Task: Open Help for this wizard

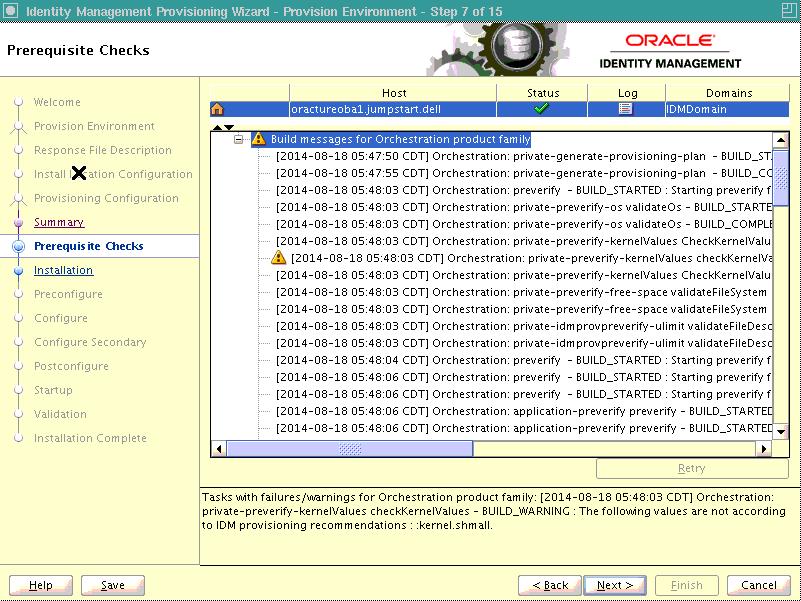Action: 41,585
